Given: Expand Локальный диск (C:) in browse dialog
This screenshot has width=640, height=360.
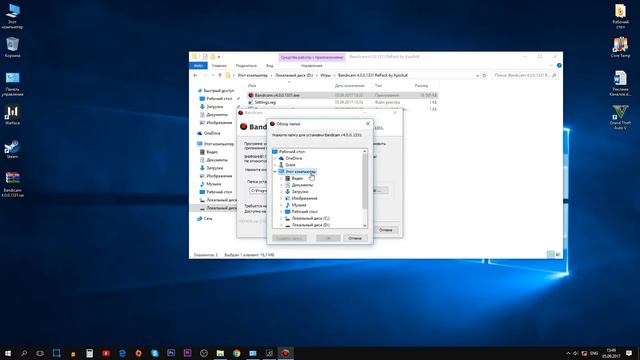Looking at the screenshot, I should pos(281,218).
